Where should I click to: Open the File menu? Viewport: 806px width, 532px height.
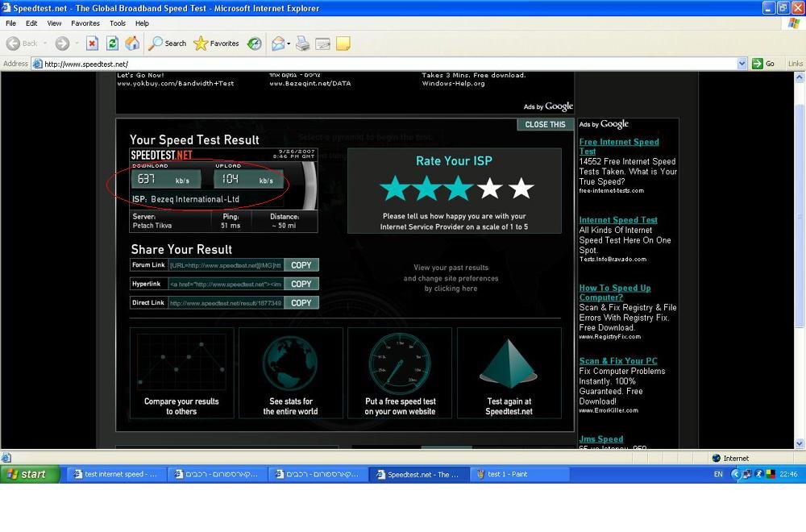point(10,23)
